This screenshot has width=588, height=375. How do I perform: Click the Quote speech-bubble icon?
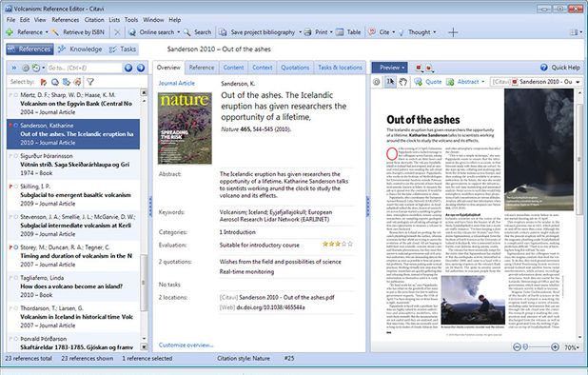(x=418, y=82)
